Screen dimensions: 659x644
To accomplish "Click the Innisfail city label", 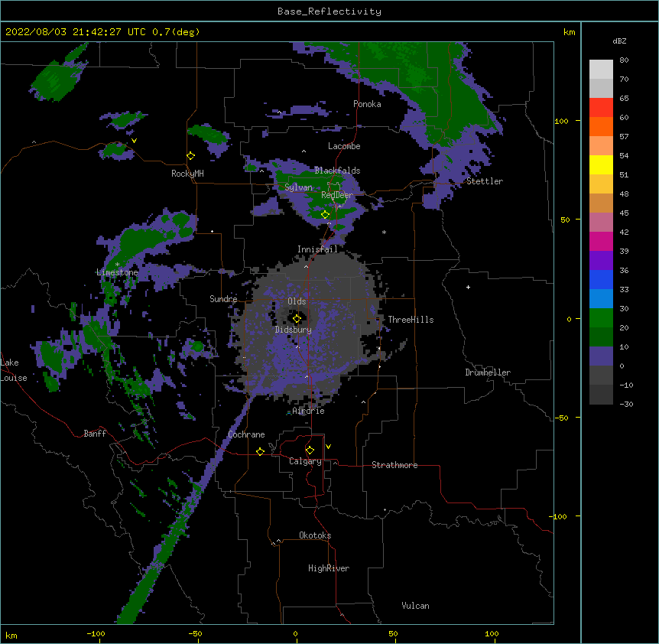I will [x=318, y=249].
